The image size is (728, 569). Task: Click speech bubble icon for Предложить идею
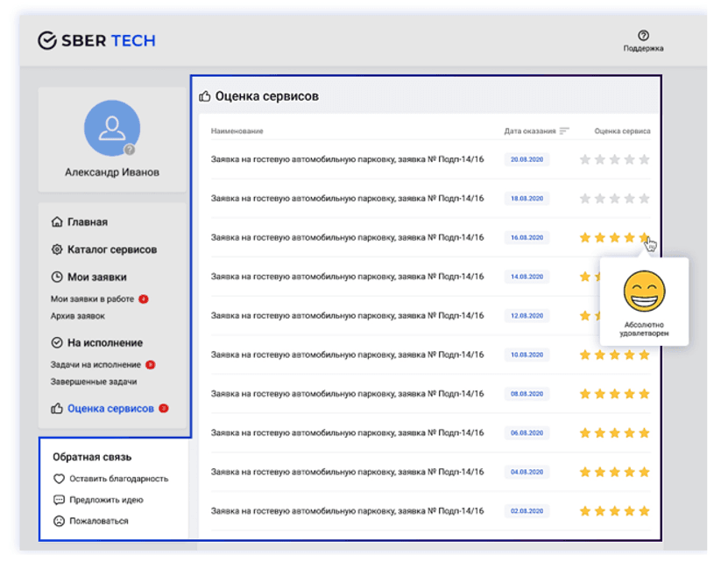[x=60, y=500]
